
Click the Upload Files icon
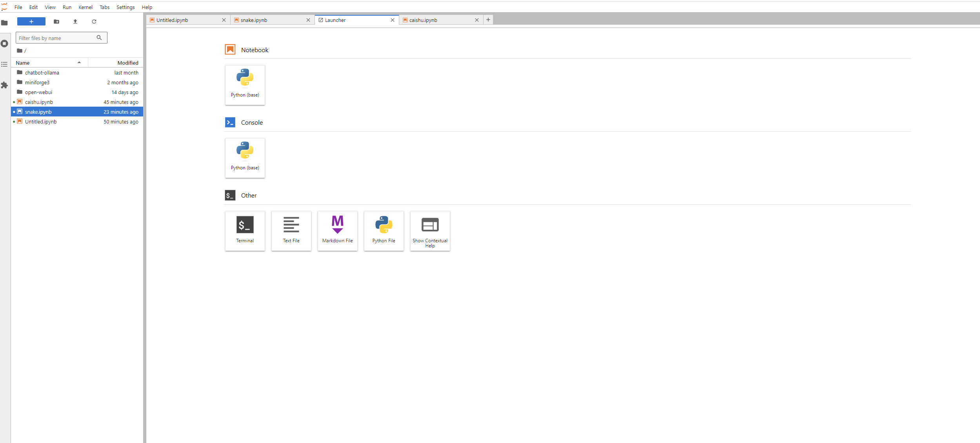point(75,22)
